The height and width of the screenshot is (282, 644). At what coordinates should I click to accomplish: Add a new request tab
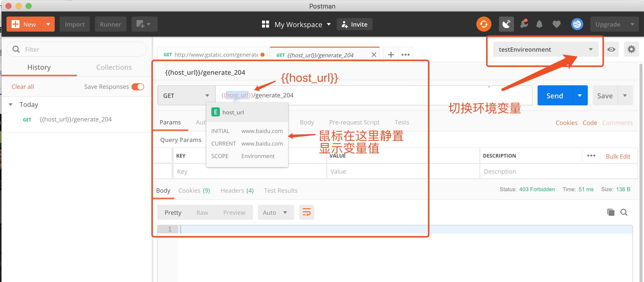pyautogui.click(x=391, y=55)
